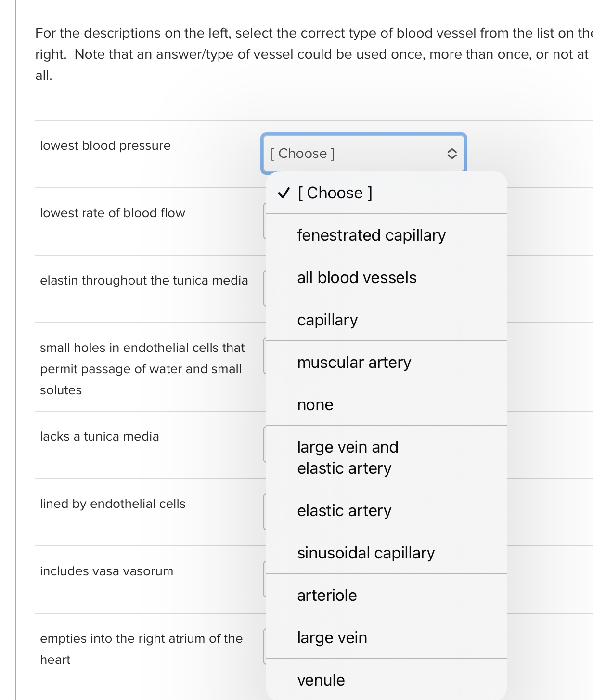Choose "all blood vessels" option
The image size is (593, 700).
point(357,277)
